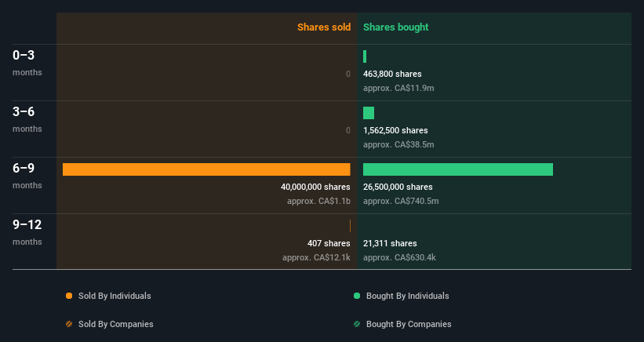Image resolution: width=644 pixels, height=342 pixels.
Task: Click the 0 sold value in 0–3 months row
Action: (x=348, y=74)
